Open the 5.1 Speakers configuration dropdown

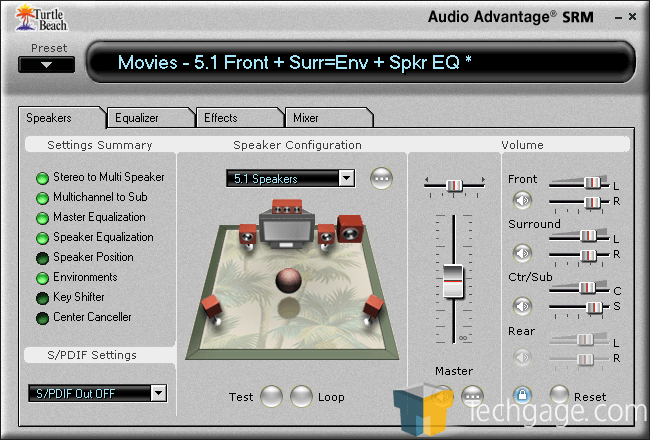point(346,179)
